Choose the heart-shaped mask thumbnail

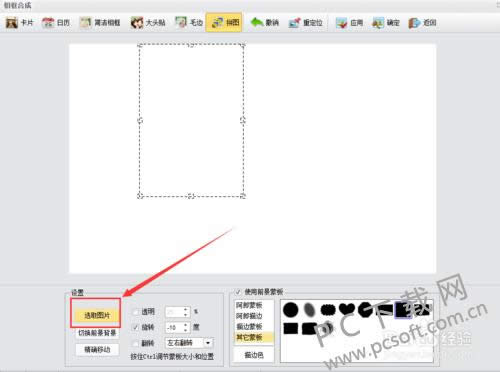click(347, 309)
